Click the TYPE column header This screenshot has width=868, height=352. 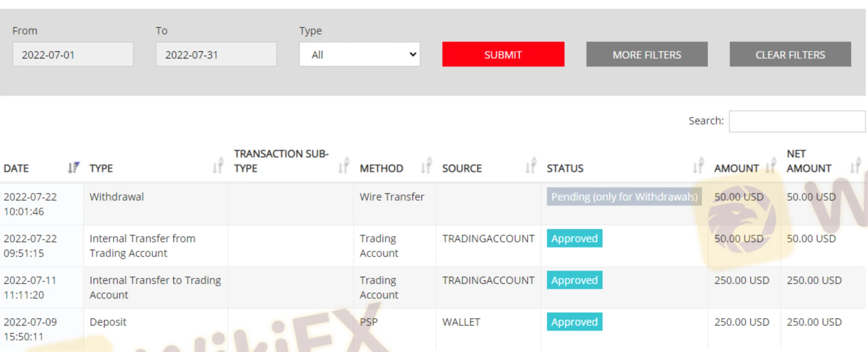coord(101,168)
